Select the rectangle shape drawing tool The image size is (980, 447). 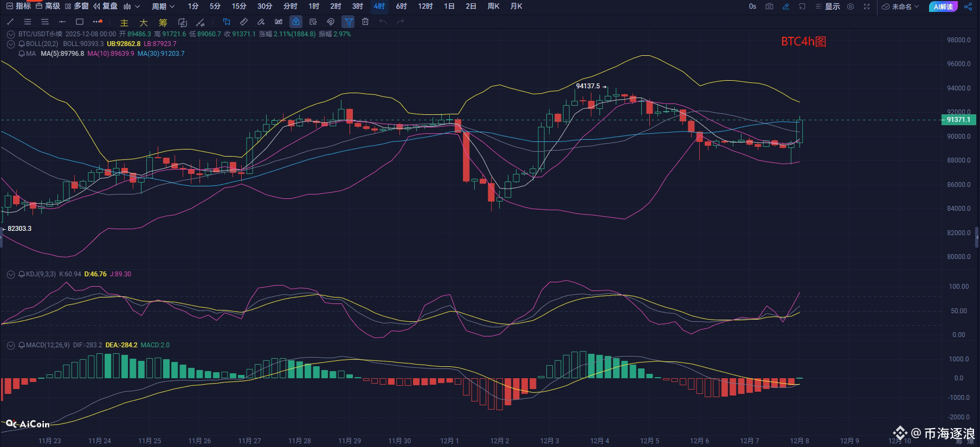(x=80, y=22)
